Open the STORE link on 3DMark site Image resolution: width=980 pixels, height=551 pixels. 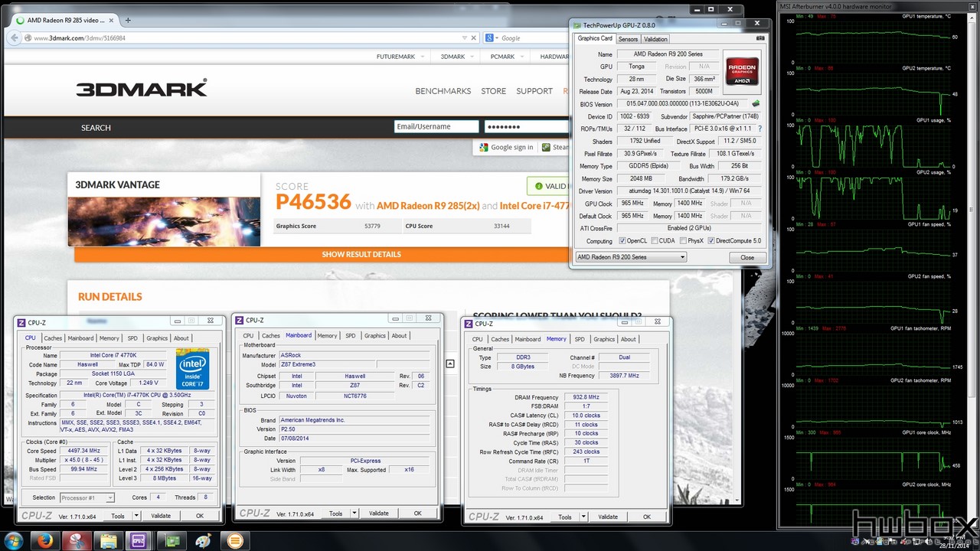pos(493,91)
